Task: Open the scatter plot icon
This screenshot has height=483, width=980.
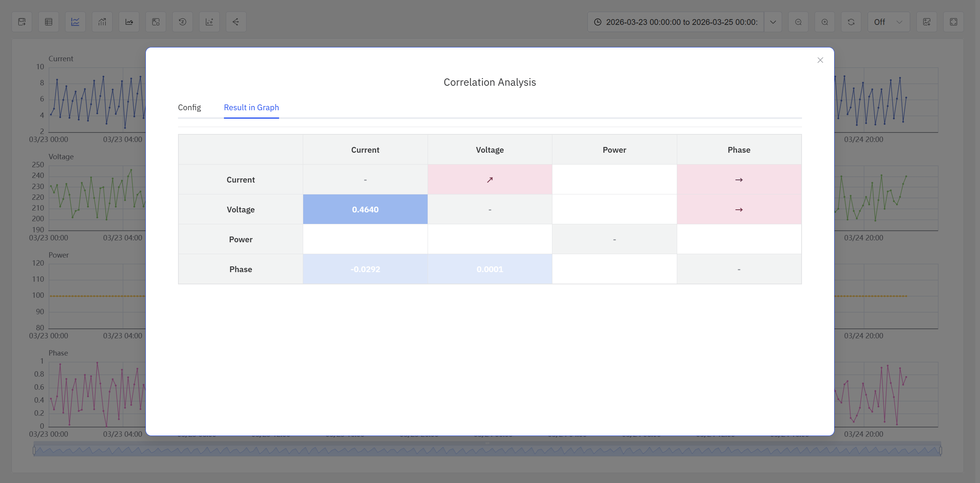Action: [155, 22]
